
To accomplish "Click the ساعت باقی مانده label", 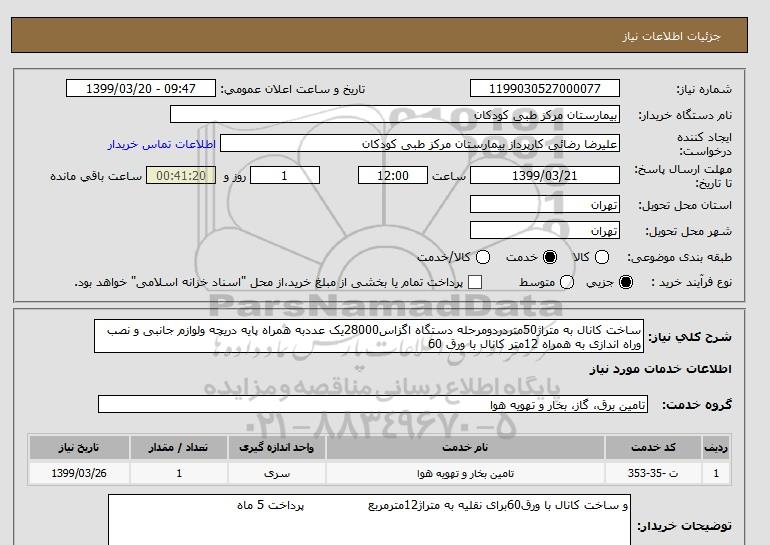I will click(96, 176).
